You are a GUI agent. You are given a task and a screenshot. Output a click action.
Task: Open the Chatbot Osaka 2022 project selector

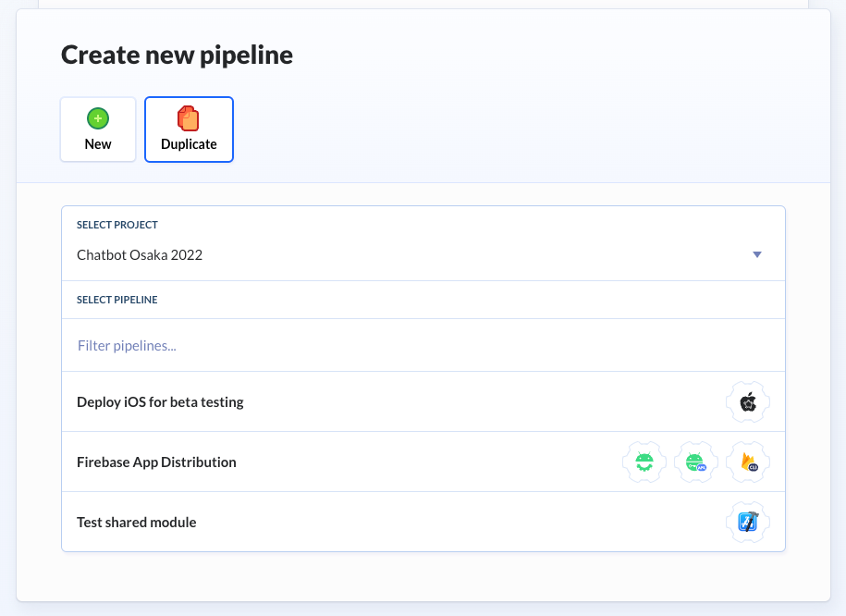(140, 255)
